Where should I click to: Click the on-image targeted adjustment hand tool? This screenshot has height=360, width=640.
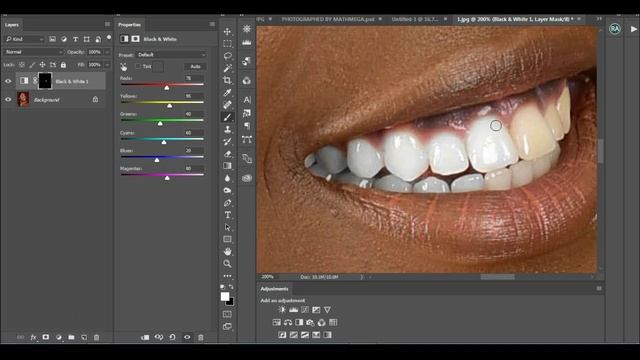[124, 67]
